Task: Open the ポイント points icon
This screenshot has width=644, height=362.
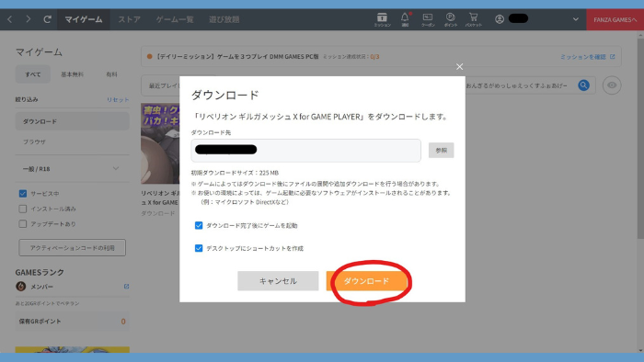Action: coord(451,19)
